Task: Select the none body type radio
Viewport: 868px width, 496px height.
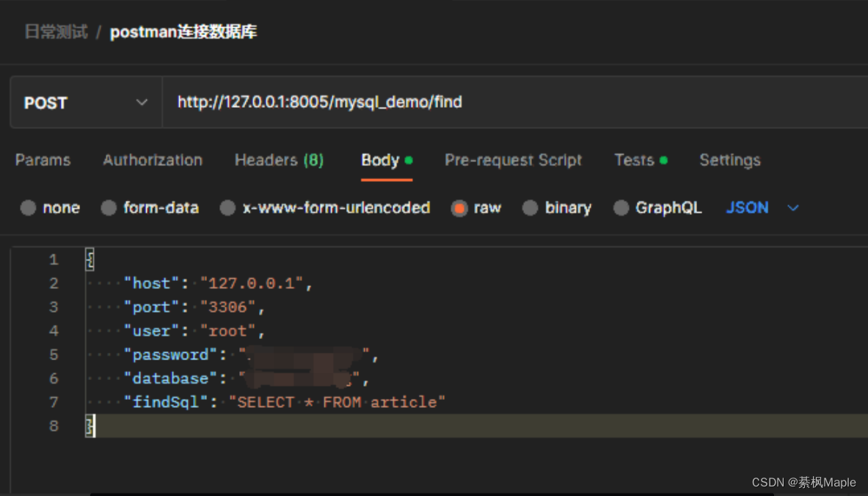Action: [28, 208]
